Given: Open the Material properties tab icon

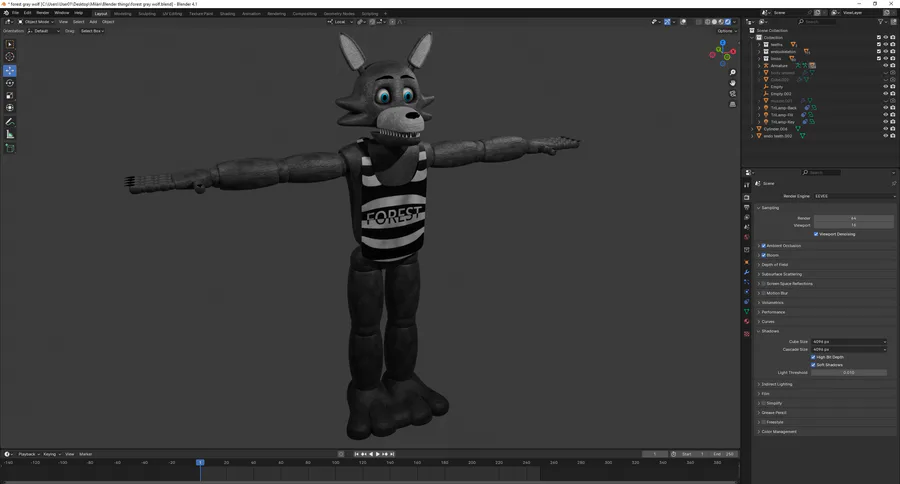Looking at the screenshot, I should click(x=747, y=322).
